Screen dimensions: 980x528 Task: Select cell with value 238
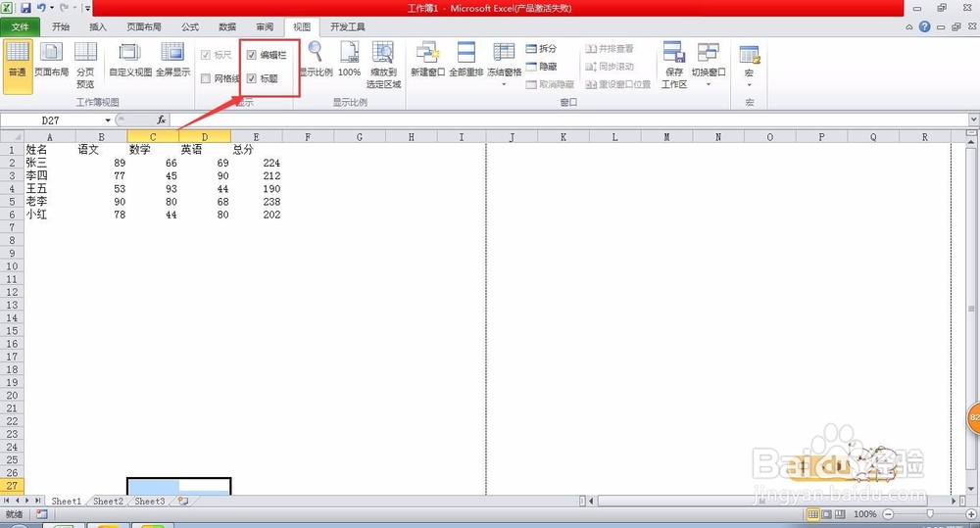coord(256,201)
